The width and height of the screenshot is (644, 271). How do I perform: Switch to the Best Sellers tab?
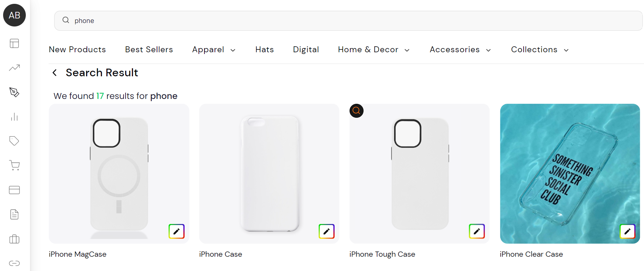coord(149,49)
